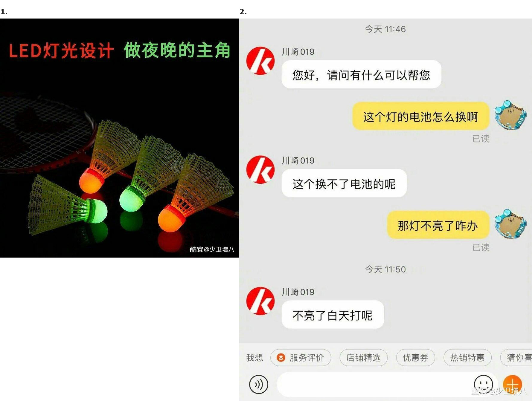This screenshot has width=532, height=401.
Task: Open user avatar beside 这个灯的电池怎么换啊
Action: (x=510, y=115)
